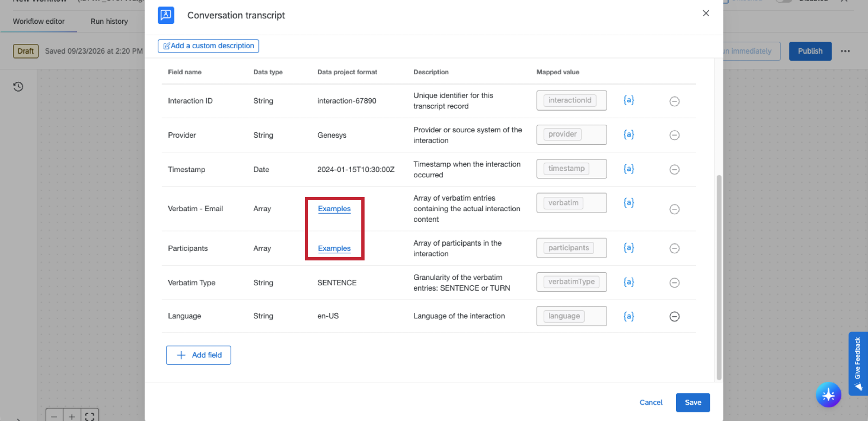This screenshot has width=868, height=421.
Task: Open Give Feedback side tab
Action: pos(858,363)
